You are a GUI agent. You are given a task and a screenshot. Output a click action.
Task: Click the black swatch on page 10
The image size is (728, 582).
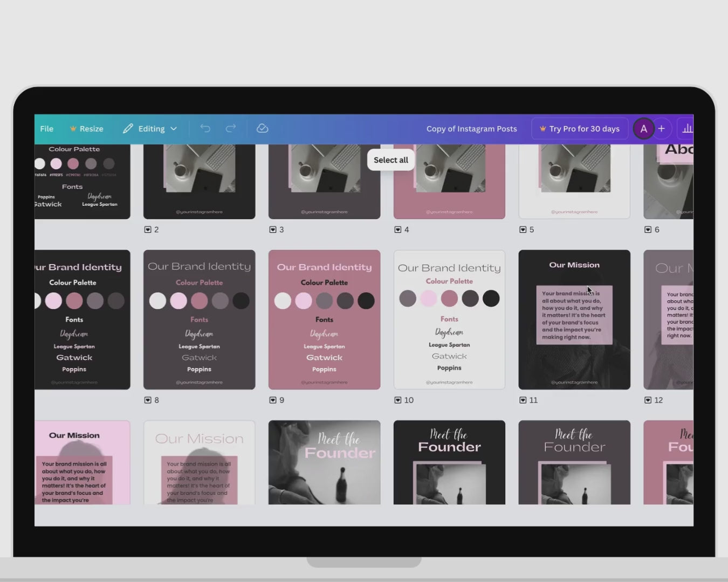[x=491, y=298]
